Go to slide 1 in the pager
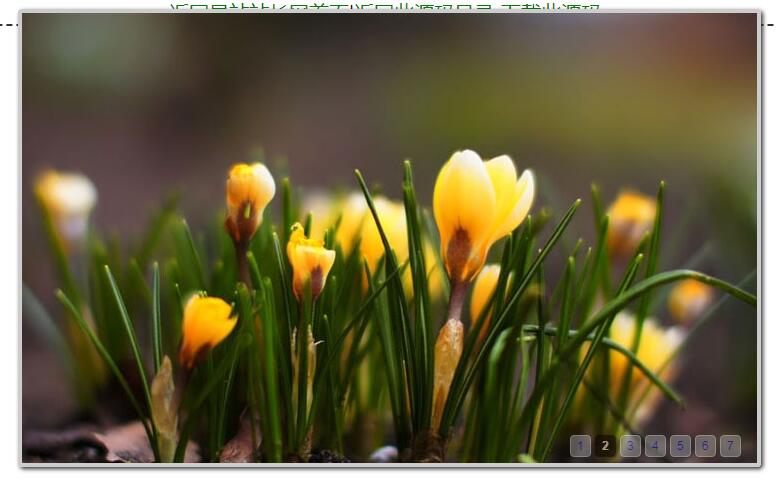This screenshot has width=776, height=480. tap(580, 446)
